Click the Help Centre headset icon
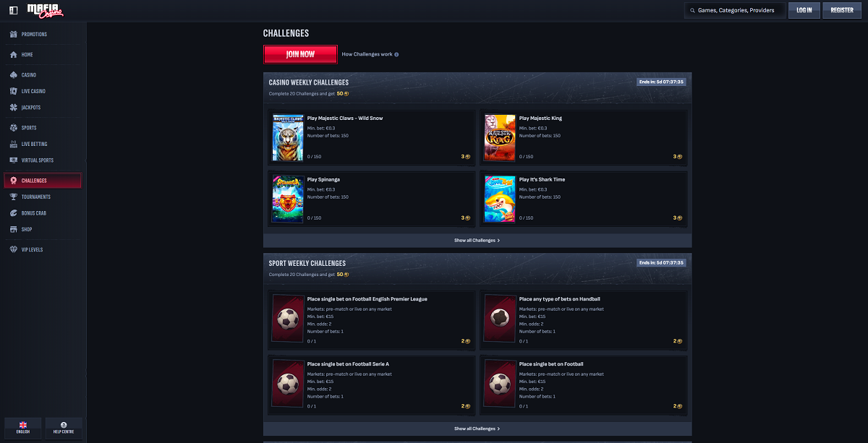 coord(64,424)
